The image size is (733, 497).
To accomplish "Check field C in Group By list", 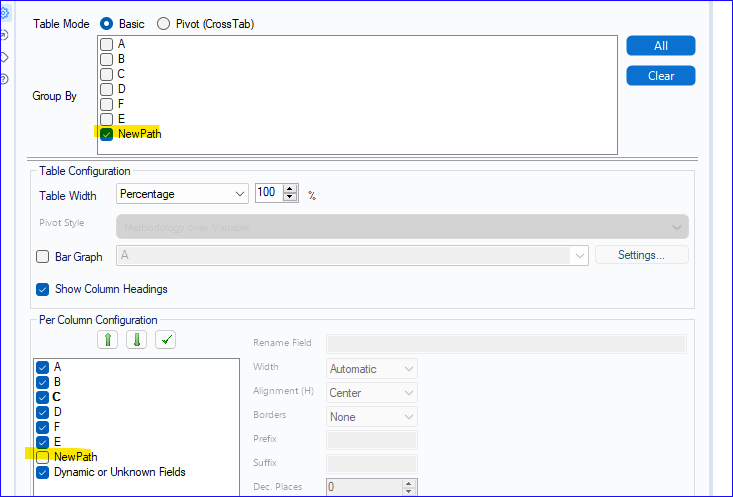I will pos(107,74).
